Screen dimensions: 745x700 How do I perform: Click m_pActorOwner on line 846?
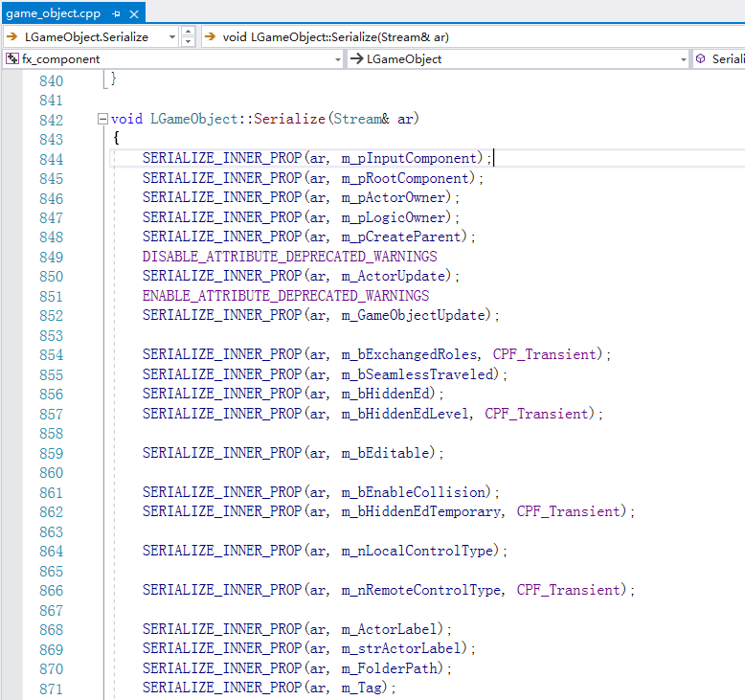(393, 197)
